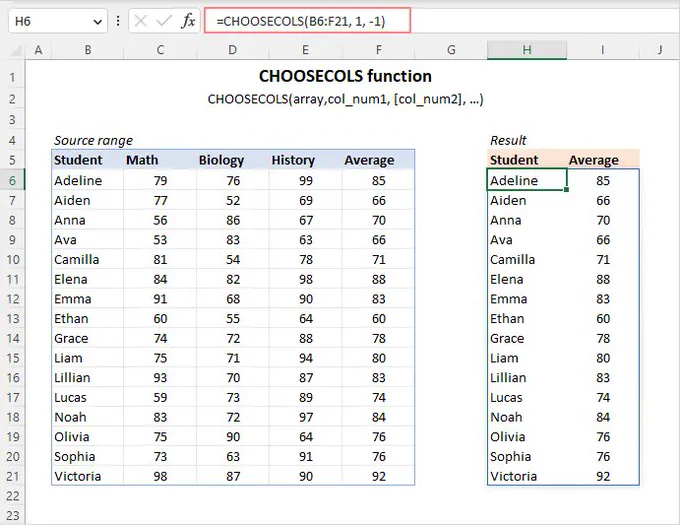
Task: Click the CHOOSECOLS syntax text cell
Action: pyautogui.click(x=345, y=99)
